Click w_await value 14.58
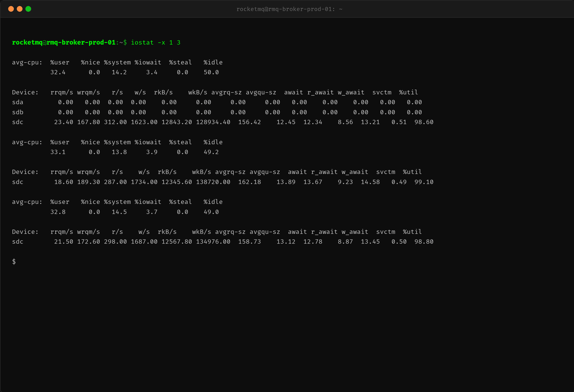Screen dimensions: 574x392 pos(370,182)
